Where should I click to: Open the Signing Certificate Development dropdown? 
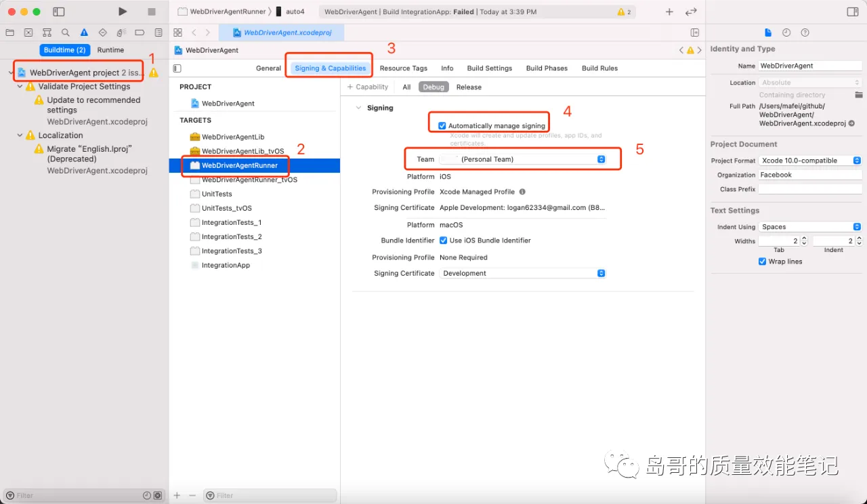click(x=522, y=273)
